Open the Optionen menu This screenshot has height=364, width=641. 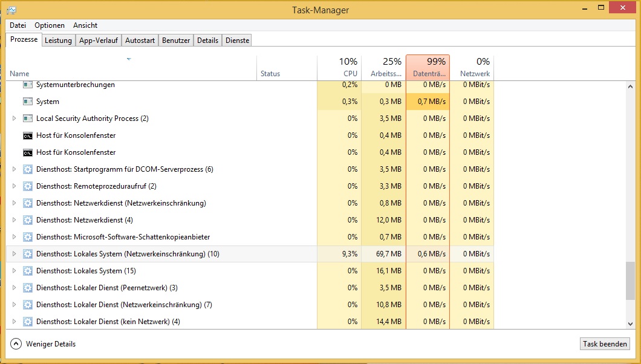pyautogui.click(x=50, y=25)
